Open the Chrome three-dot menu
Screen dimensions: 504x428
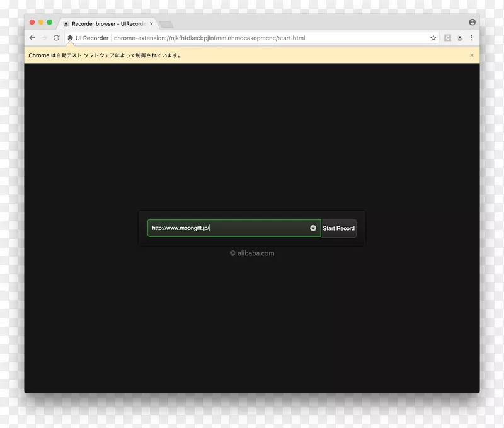click(x=472, y=38)
